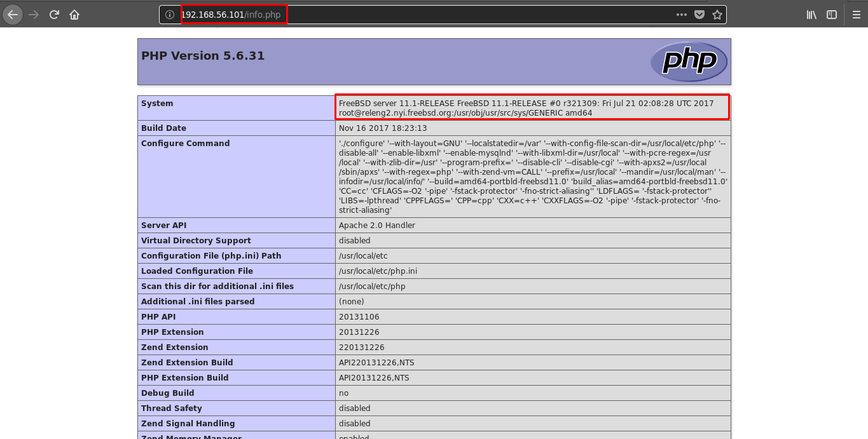Select Virtual Directory Support disabled value
This screenshot has height=439, width=868.
click(x=355, y=241)
